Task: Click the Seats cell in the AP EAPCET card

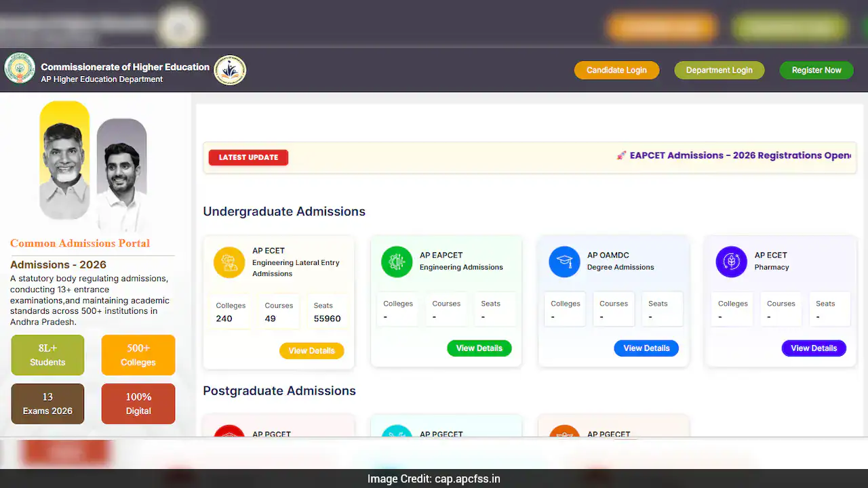Action: point(495,310)
